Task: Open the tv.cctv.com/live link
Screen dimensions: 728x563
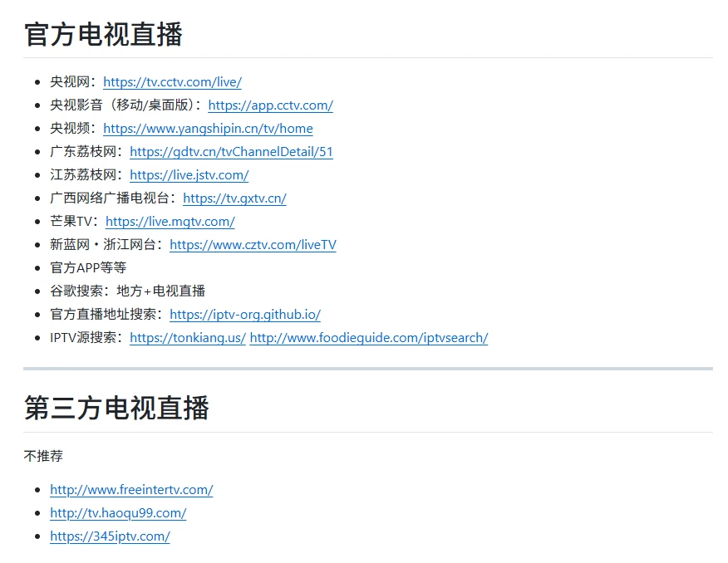Action: 172,82
